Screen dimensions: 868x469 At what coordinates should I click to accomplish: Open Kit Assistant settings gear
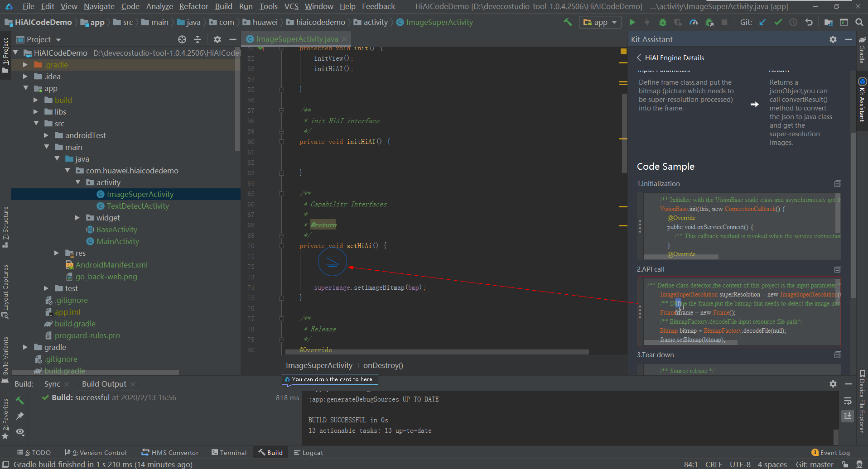click(x=833, y=39)
